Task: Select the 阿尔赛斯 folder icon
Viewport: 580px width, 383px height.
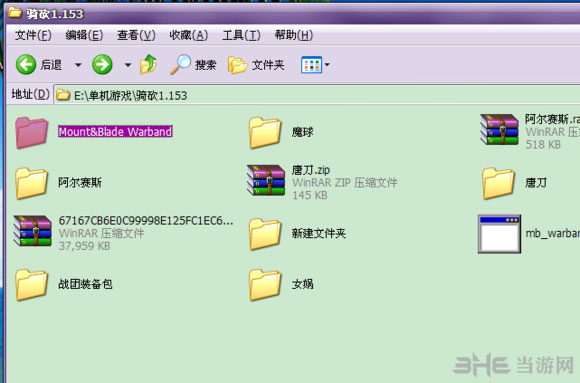Action: click(32, 183)
